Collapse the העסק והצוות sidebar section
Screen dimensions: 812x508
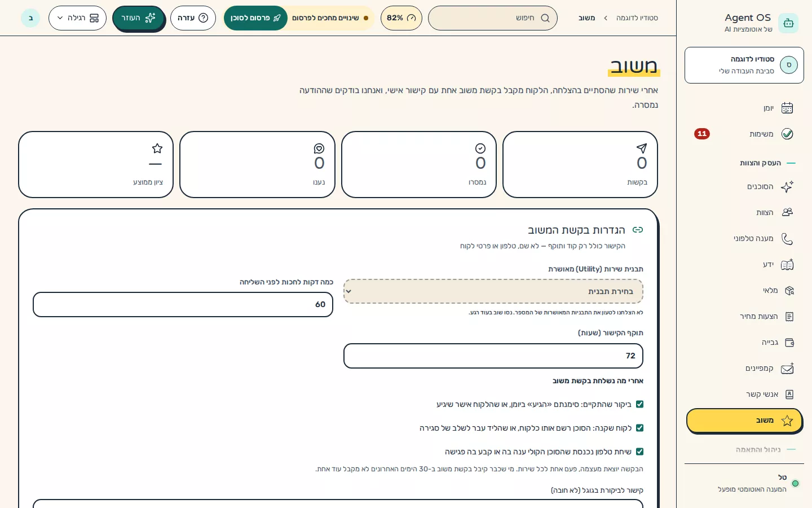pyautogui.click(x=767, y=163)
